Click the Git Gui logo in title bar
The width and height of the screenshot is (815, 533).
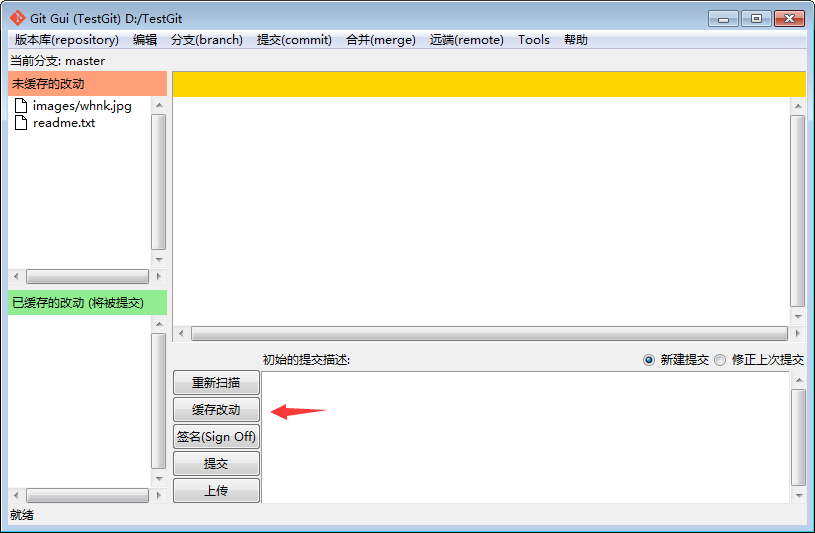point(18,18)
